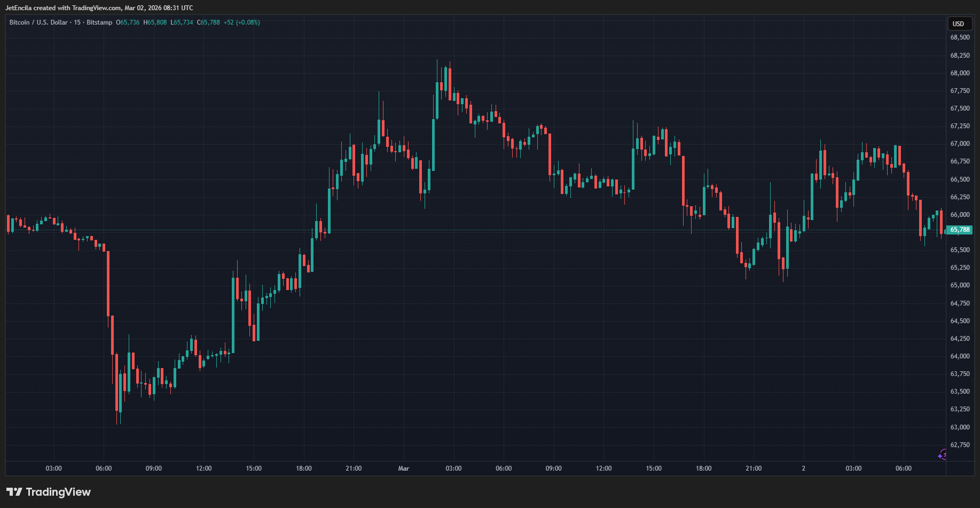Click the 67,000 price scale label

coord(960,144)
